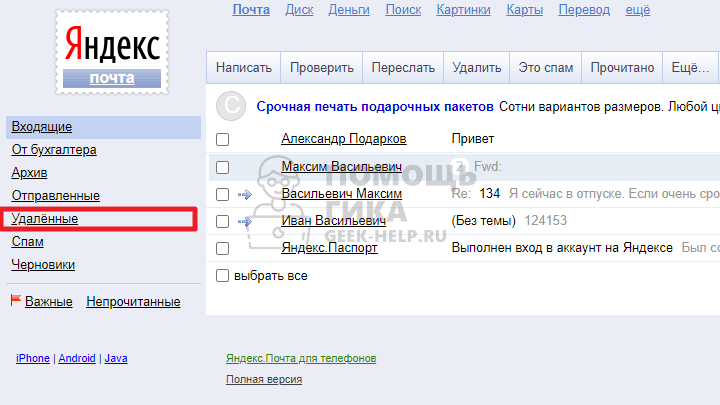Click the forwarded arrow icon beside Васильевич Максим
Screen dimensions: 720x405
pos(245,195)
